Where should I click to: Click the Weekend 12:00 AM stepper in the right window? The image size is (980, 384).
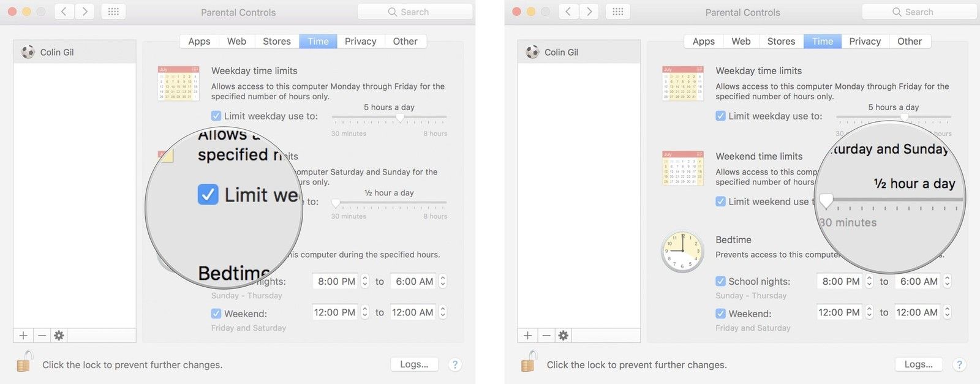[x=947, y=312]
